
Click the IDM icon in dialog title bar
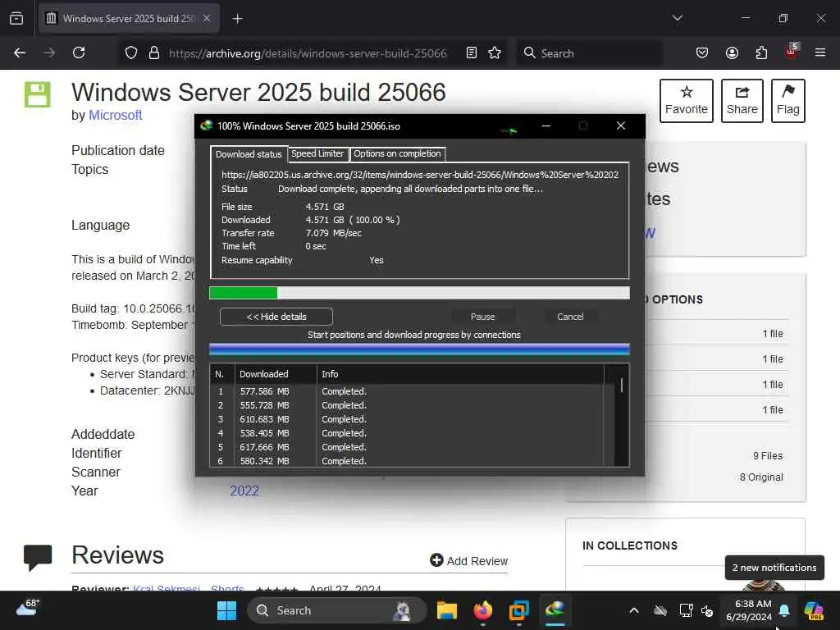click(206, 126)
